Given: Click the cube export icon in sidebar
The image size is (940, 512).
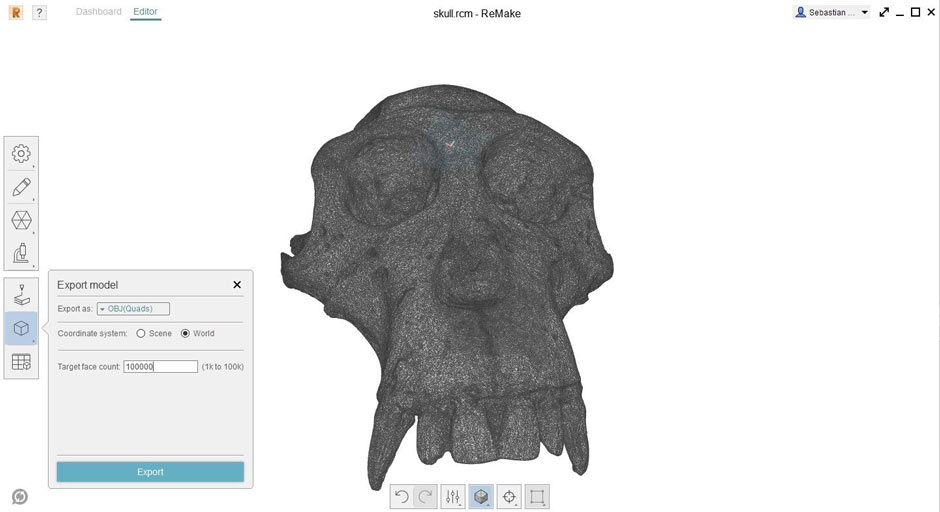Looking at the screenshot, I should click(21, 328).
